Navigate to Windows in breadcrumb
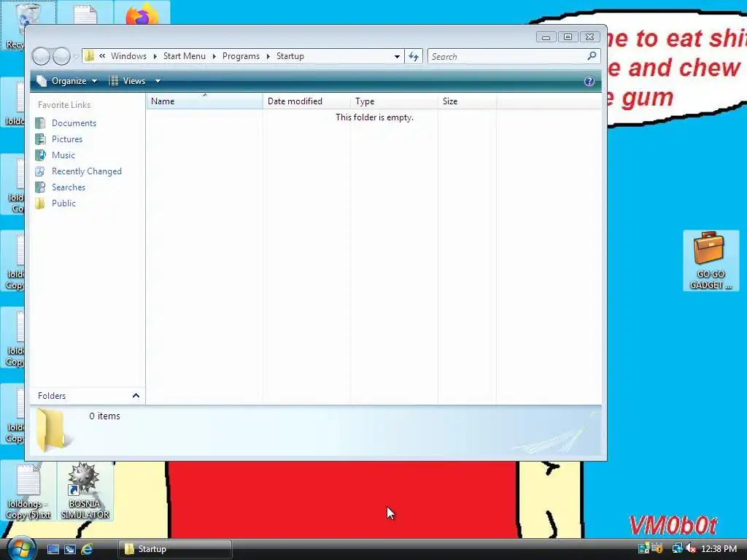The width and height of the screenshot is (747, 560). [x=128, y=56]
